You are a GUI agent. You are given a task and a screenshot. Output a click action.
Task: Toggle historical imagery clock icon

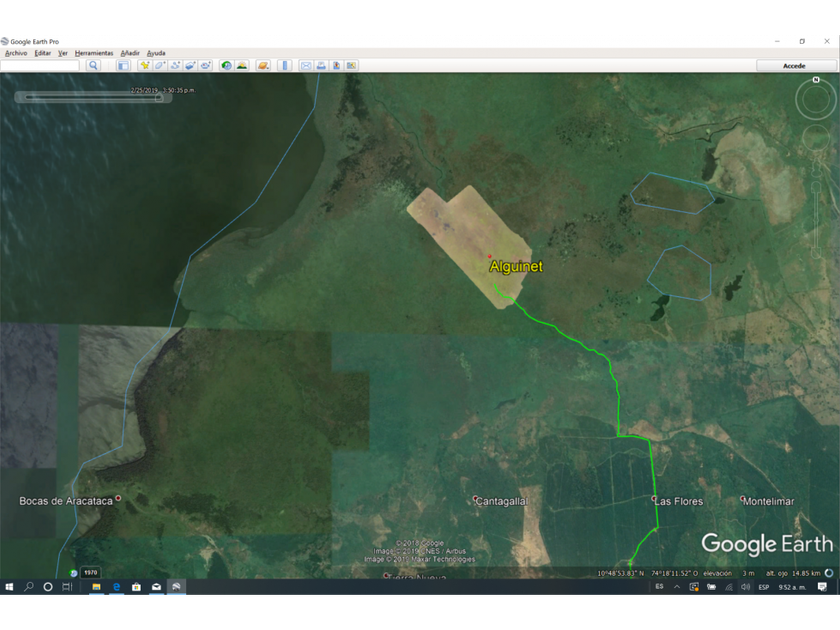tap(227, 65)
